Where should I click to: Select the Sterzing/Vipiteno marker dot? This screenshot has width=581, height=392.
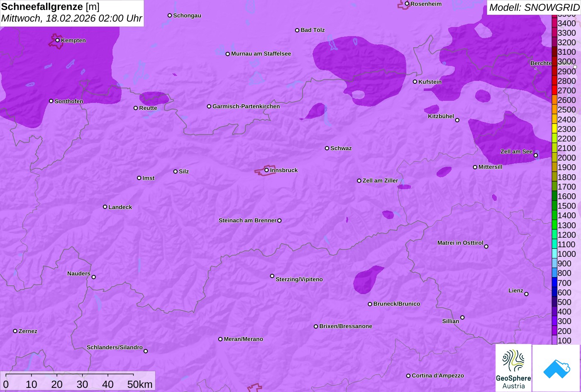pos(272,276)
